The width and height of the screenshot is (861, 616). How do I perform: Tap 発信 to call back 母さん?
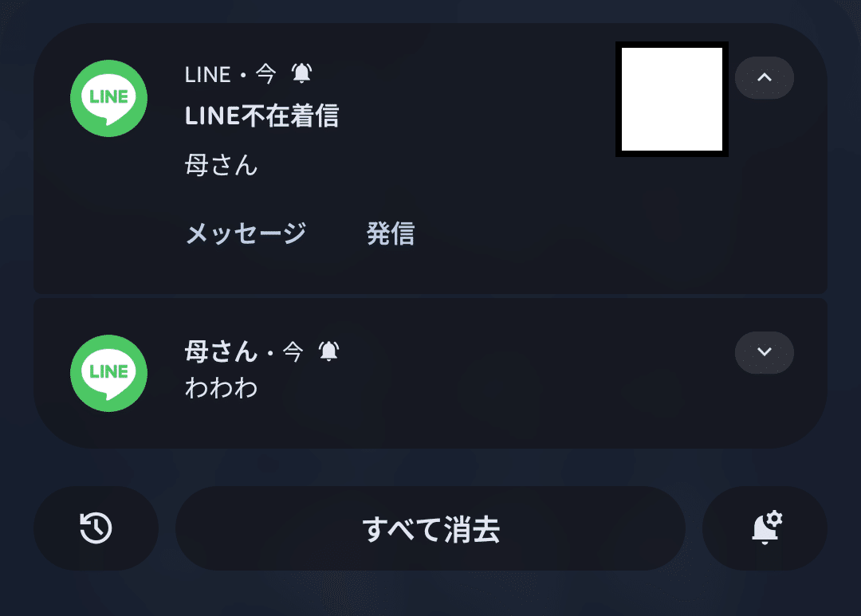[390, 233]
